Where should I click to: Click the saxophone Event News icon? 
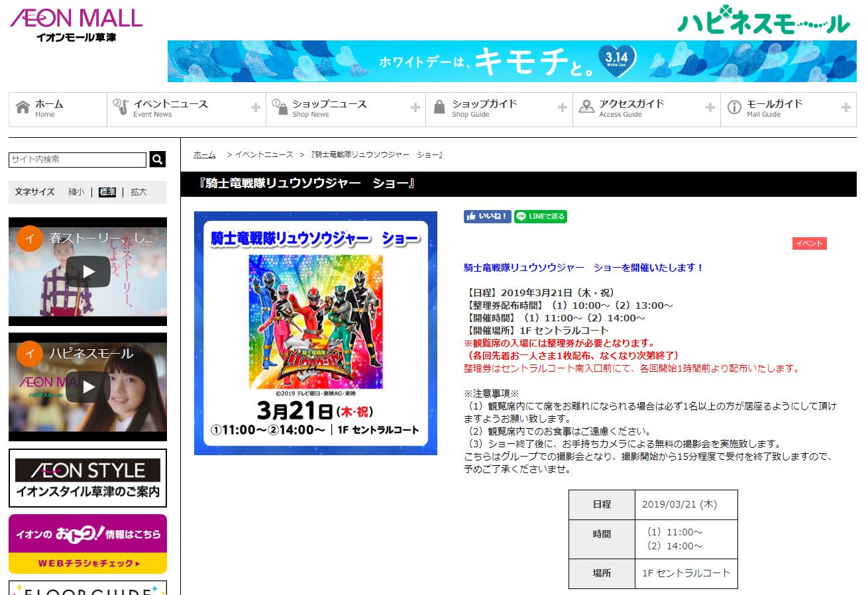pyautogui.click(x=121, y=107)
